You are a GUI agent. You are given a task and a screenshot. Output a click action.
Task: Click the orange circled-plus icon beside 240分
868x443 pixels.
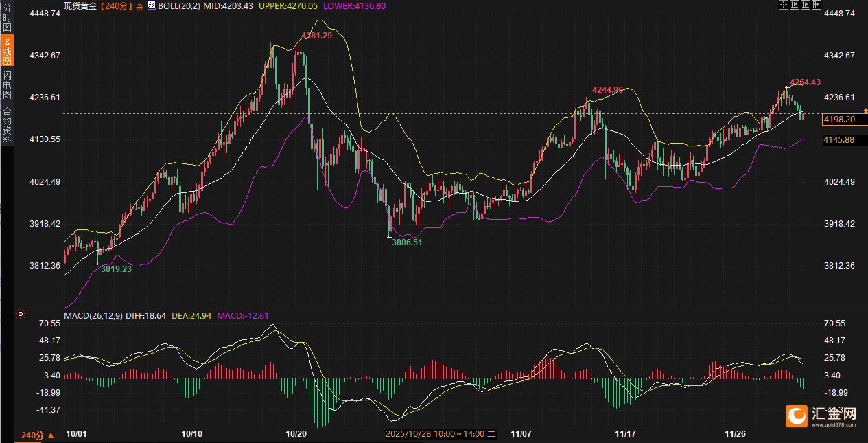point(140,5)
